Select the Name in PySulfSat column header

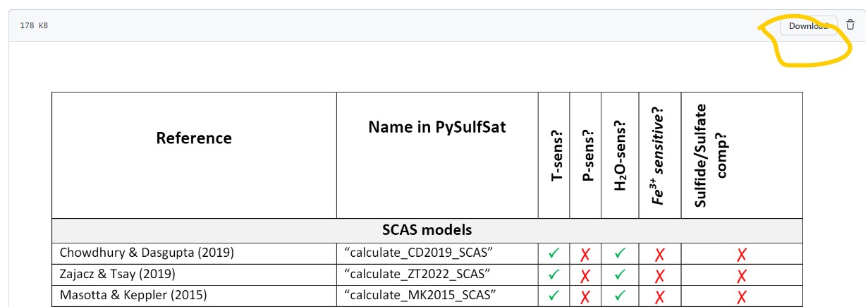437,128
